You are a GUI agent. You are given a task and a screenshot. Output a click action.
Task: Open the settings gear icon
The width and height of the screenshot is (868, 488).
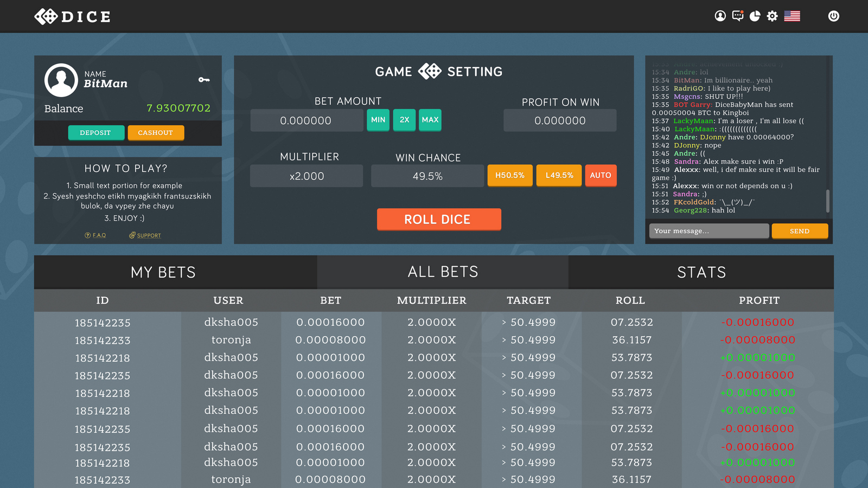pos(773,16)
